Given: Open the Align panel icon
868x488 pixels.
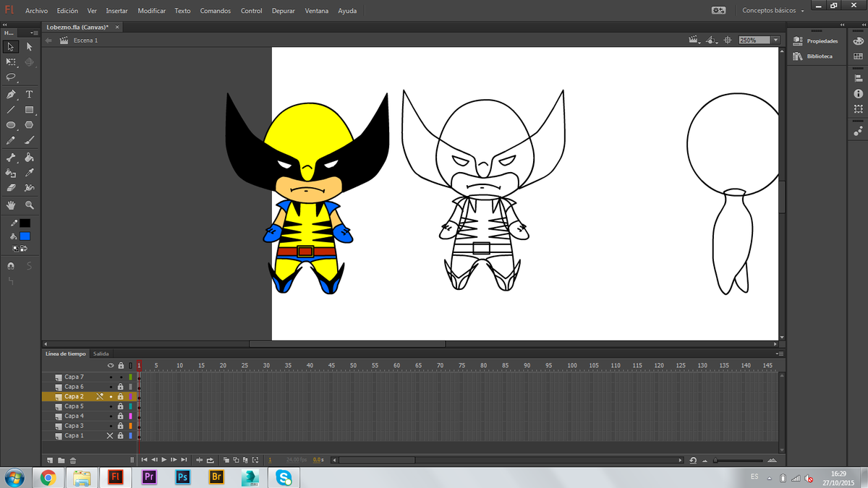Looking at the screenshot, I should click(x=858, y=77).
